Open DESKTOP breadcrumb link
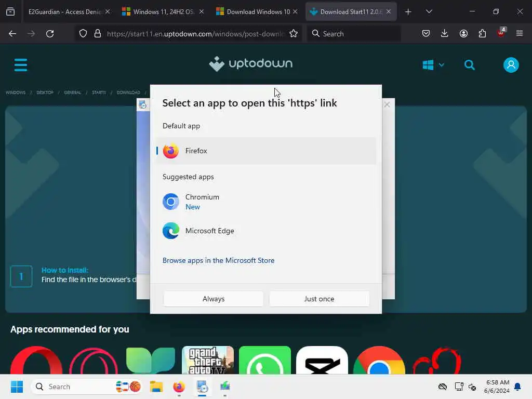The image size is (532, 399). click(45, 92)
